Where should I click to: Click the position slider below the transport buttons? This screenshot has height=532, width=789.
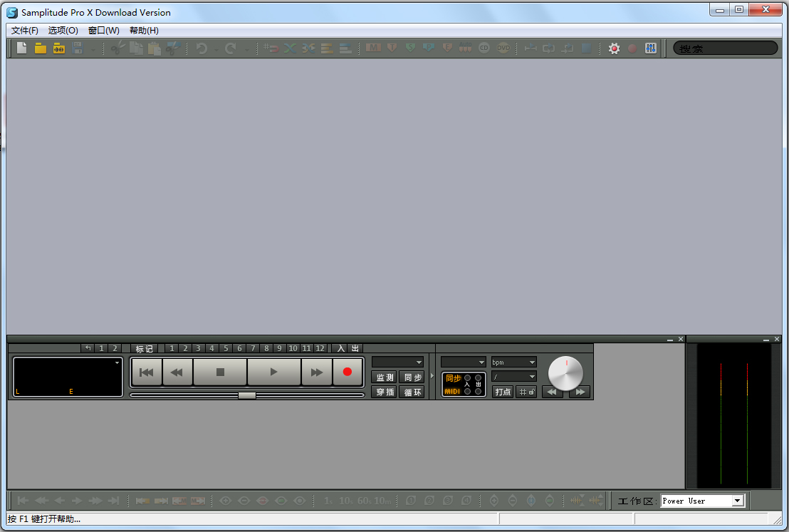tap(246, 395)
